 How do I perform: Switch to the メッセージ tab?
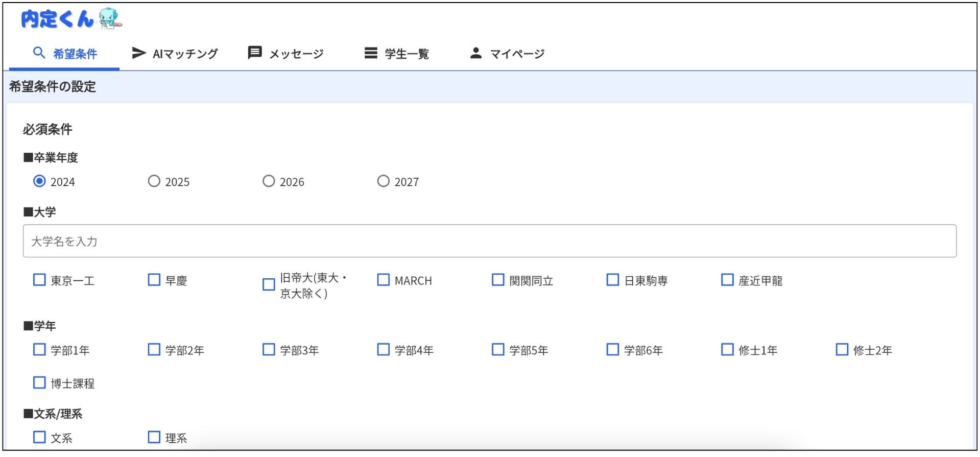[x=296, y=54]
